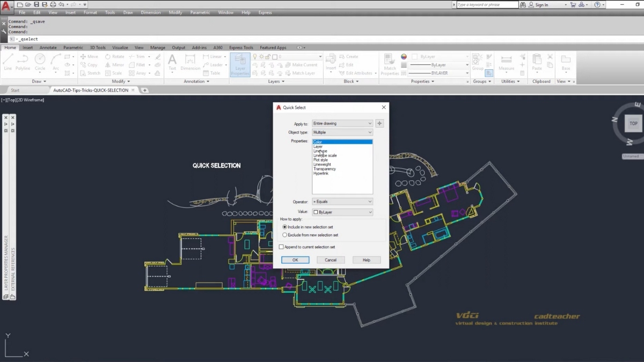Screen dimensions: 644x362
Task: Open the Express menu
Action: (x=265, y=12)
